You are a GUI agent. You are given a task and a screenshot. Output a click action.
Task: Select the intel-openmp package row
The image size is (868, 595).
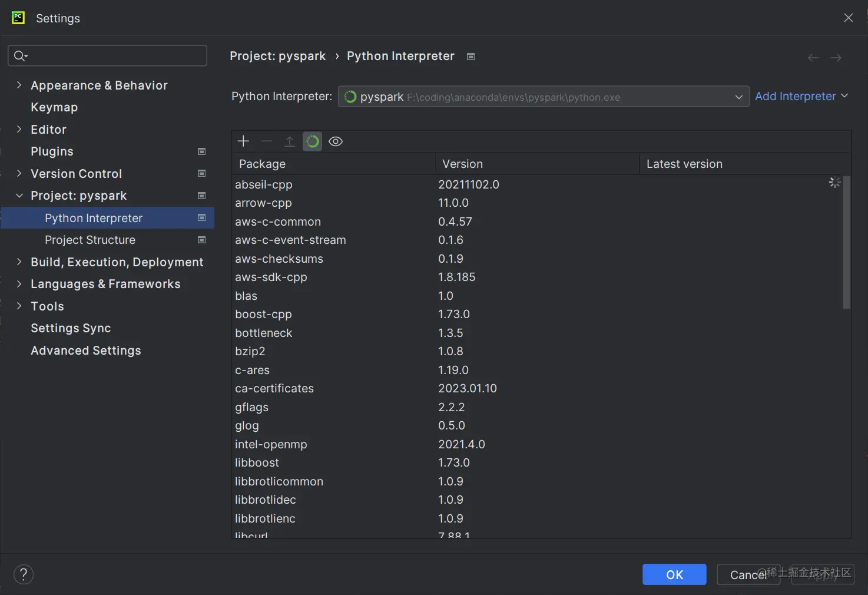click(x=538, y=444)
